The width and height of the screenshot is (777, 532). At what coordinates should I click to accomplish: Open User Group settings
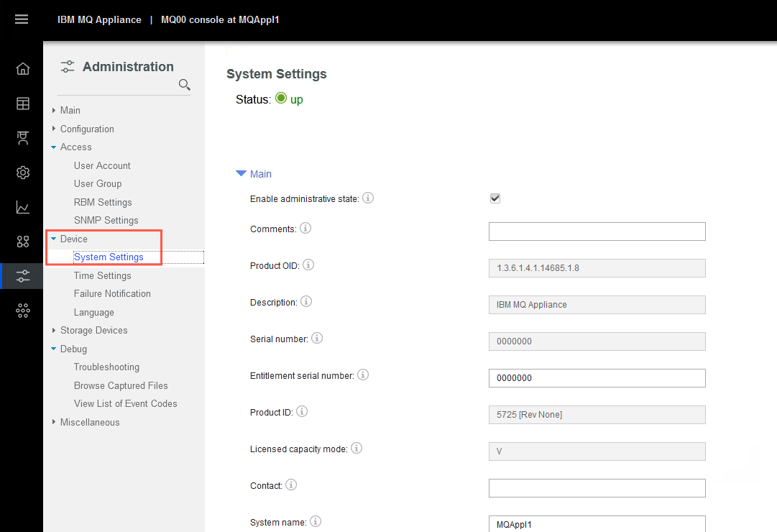click(x=98, y=184)
